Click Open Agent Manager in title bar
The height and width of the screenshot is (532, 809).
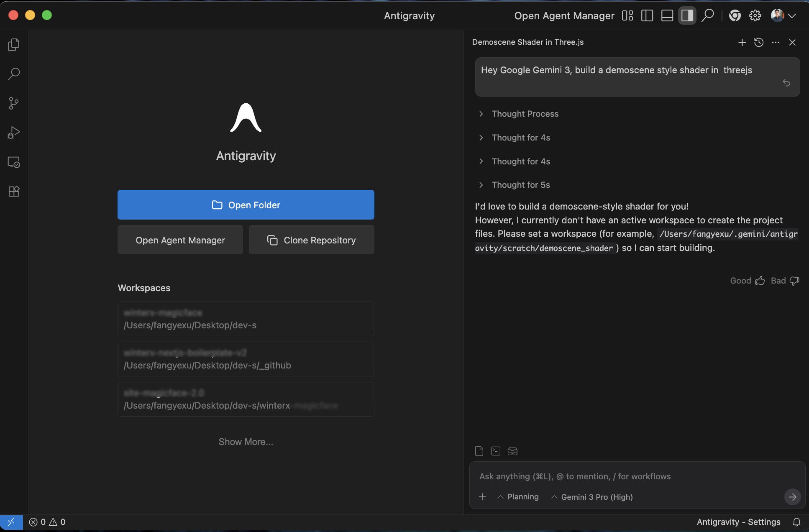[564, 16]
